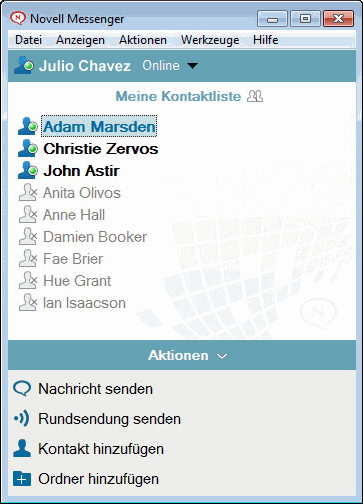
Task: Open the Online status dropdown arrow
Action: click(x=192, y=66)
